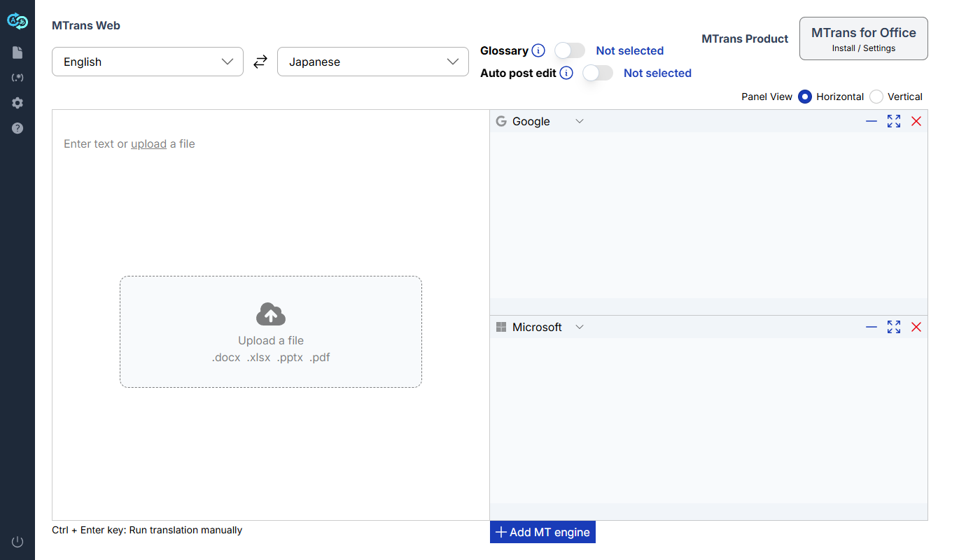The width and height of the screenshot is (966, 560).
Task: Show Glossary info tooltip icon
Action: click(538, 50)
